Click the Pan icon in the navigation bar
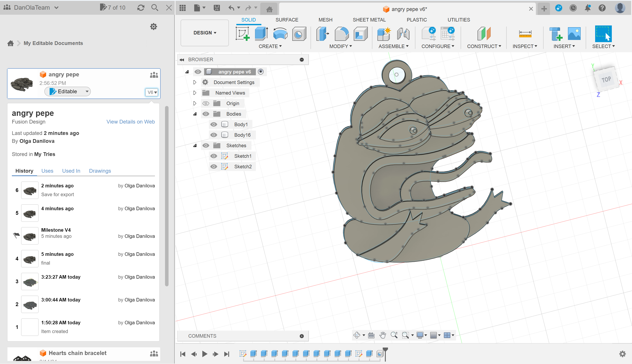Viewport: 632px width, 364px height. point(383,335)
